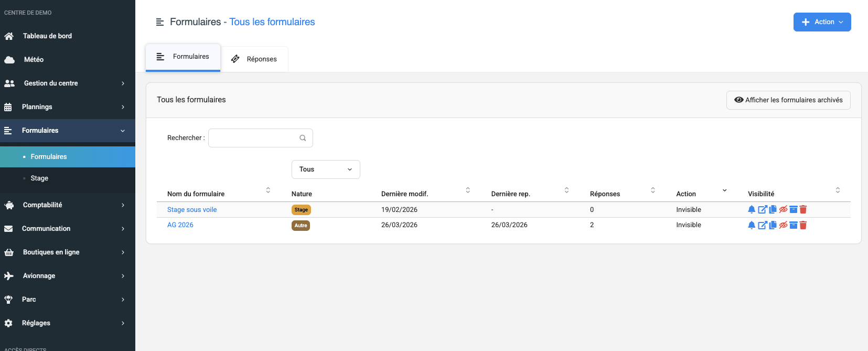Archive the Stage sous voile form
The width and height of the screenshot is (868, 351).
(x=794, y=209)
